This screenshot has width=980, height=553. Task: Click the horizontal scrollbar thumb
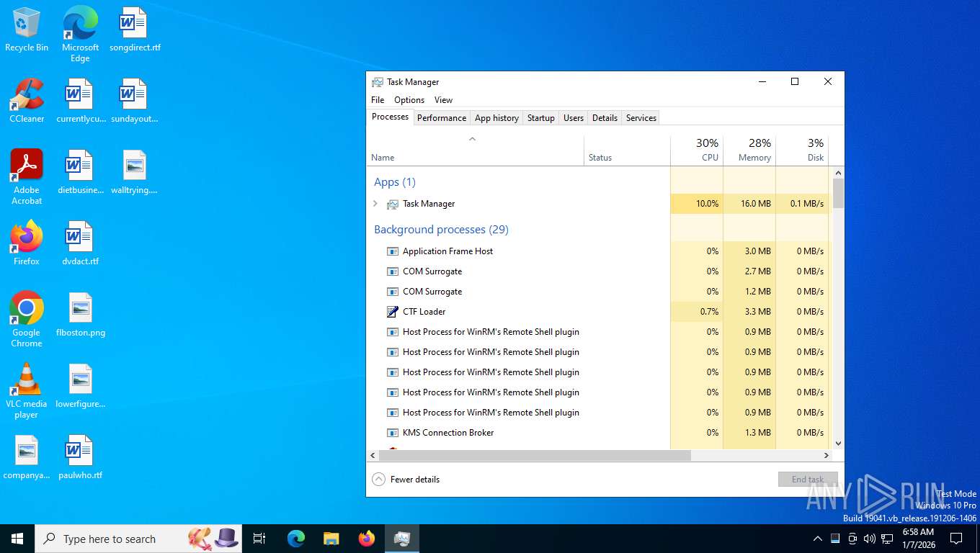(535, 456)
